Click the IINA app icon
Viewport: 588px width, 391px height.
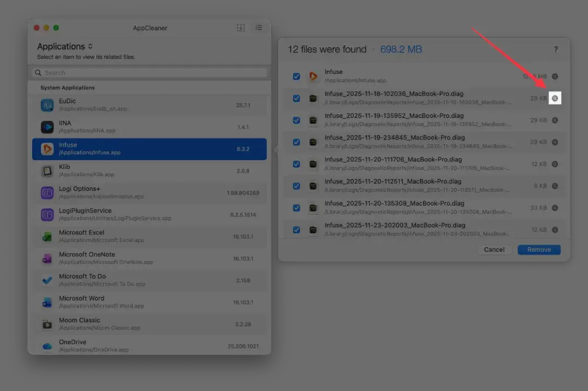click(x=47, y=127)
